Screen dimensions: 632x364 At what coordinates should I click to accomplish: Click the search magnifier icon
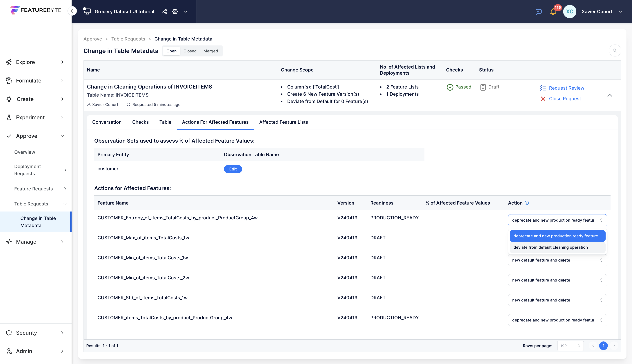click(x=615, y=51)
